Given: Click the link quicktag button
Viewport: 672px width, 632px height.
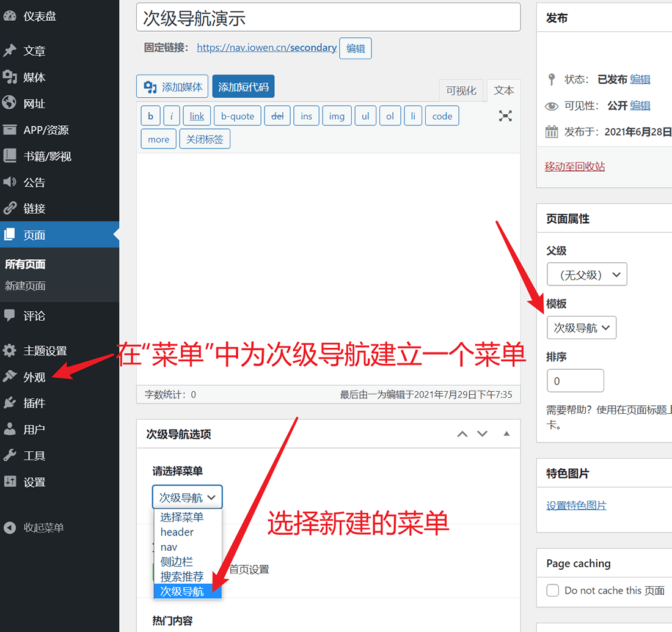Looking at the screenshot, I should click(x=197, y=116).
